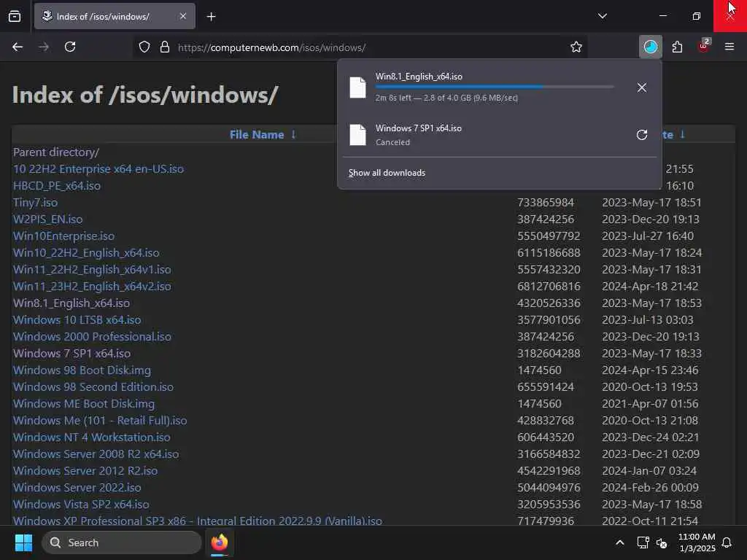Go to Parent directory/
The height and width of the screenshot is (560, 747).
[x=56, y=152]
